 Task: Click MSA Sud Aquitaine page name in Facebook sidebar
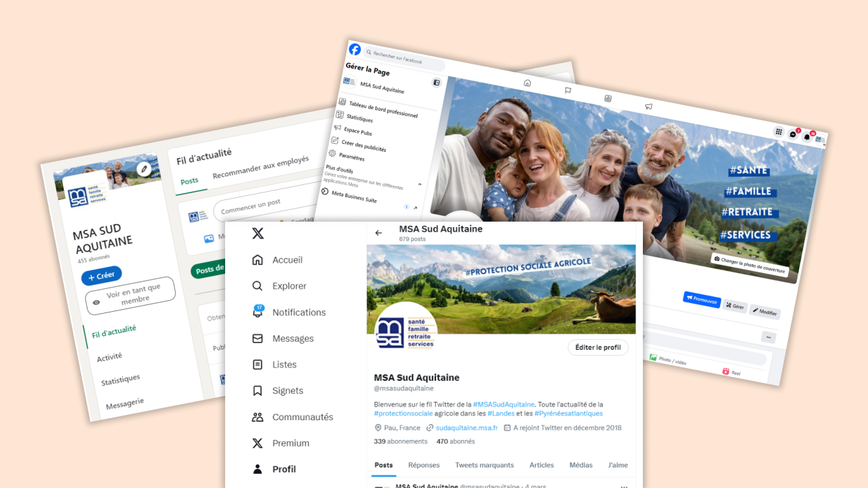tap(382, 87)
